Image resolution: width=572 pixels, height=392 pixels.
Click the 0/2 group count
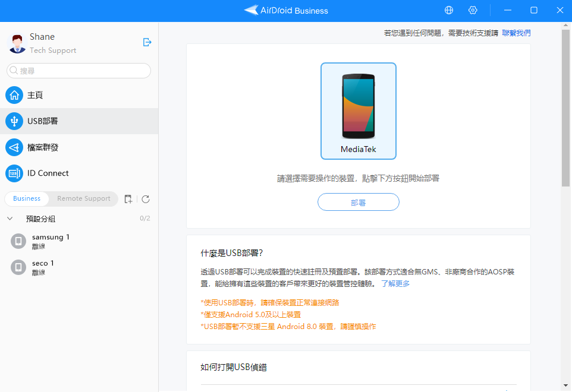(x=145, y=218)
